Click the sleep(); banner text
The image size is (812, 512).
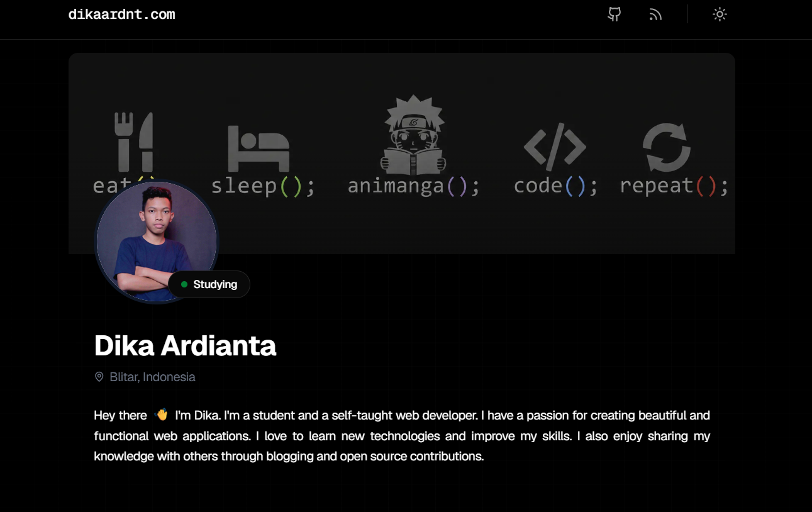[263, 186]
